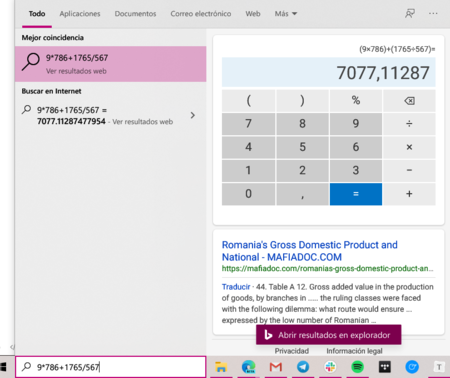Switch to the Web tab
Viewport: 450px width, 378px height.
(x=253, y=14)
